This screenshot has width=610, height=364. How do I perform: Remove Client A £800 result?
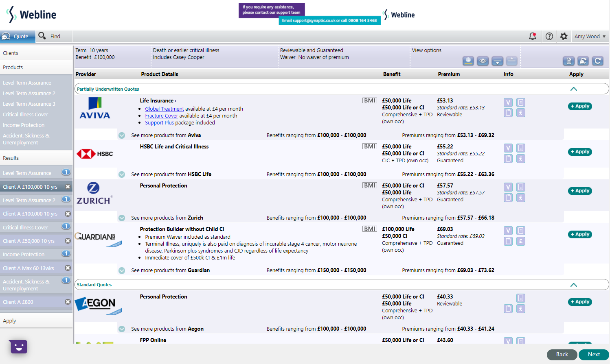[x=68, y=302]
